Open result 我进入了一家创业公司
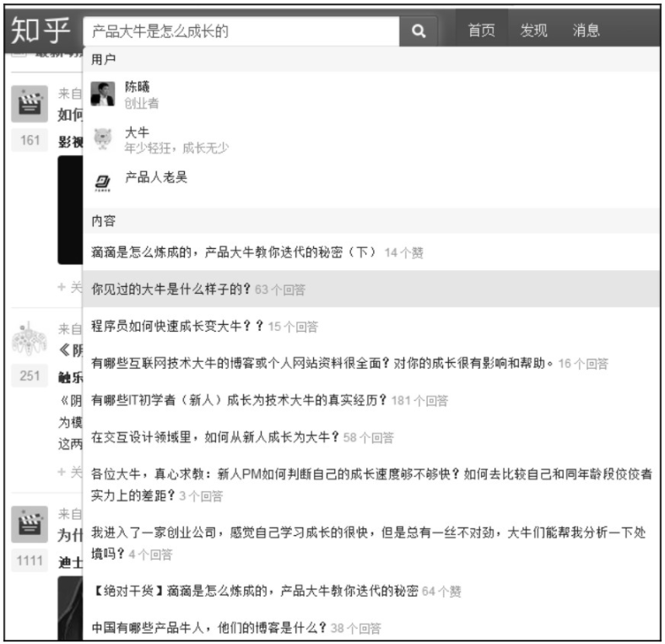Viewport: 665px width, 644px height. pyautogui.click(x=371, y=543)
